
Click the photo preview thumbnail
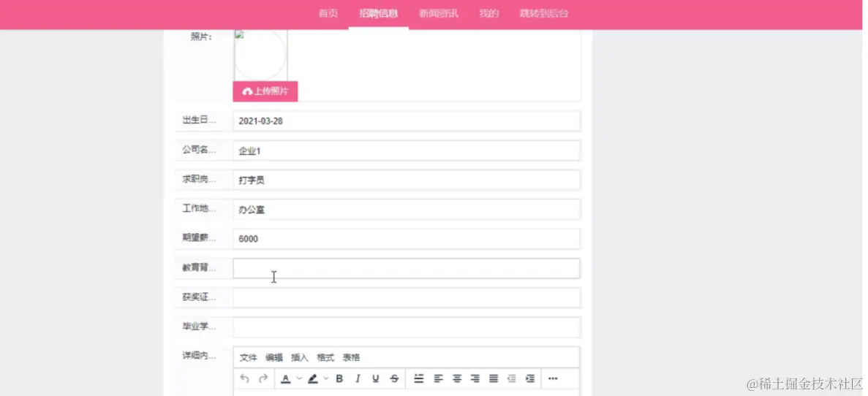point(260,56)
